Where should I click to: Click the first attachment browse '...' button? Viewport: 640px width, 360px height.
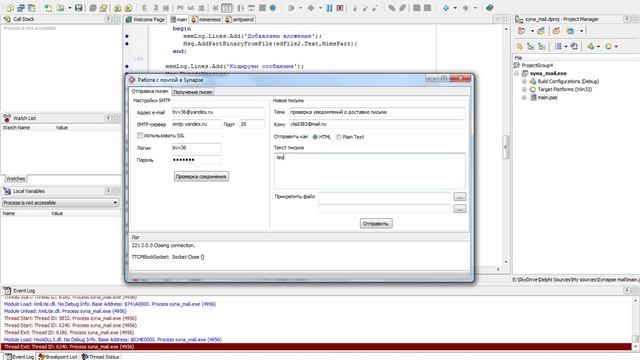point(460,197)
